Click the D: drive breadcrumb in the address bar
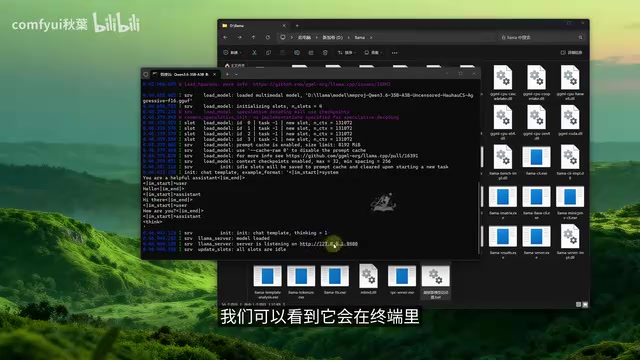The height and width of the screenshot is (360, 640). [333, 38]
